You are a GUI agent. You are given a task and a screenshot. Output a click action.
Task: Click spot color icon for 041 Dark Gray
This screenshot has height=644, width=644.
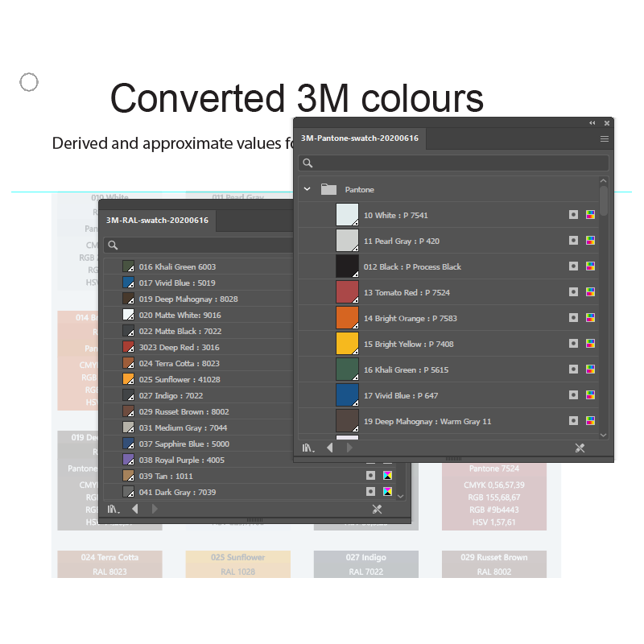[x=370, y=491]
